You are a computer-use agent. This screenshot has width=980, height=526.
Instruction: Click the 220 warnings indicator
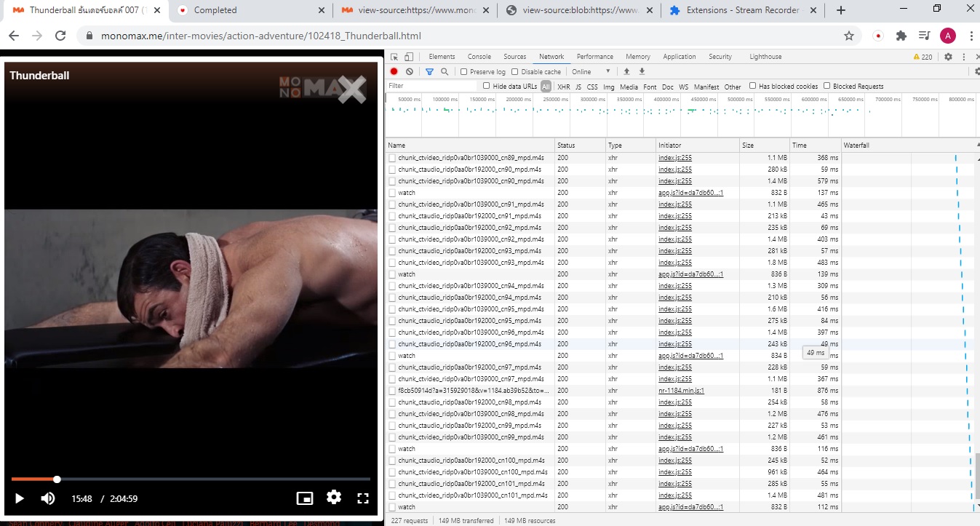click(923, 57)
